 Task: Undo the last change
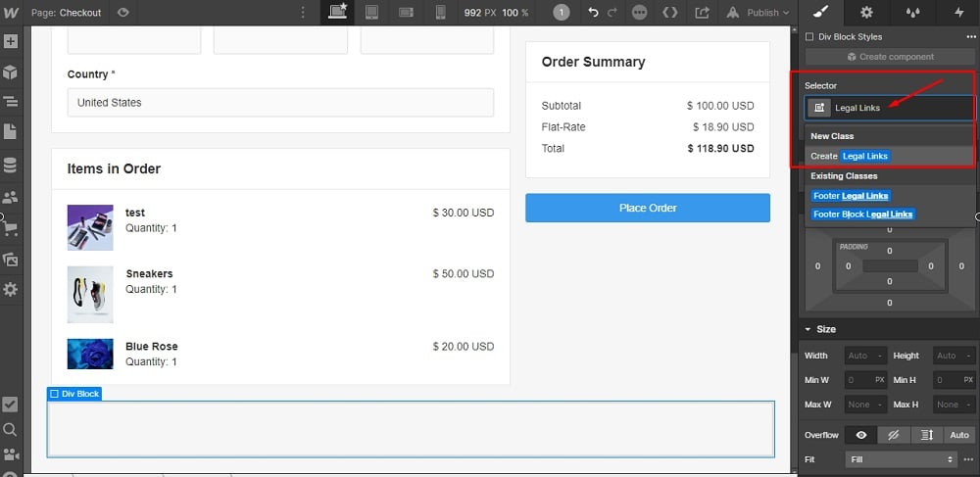tap(593, 13)
